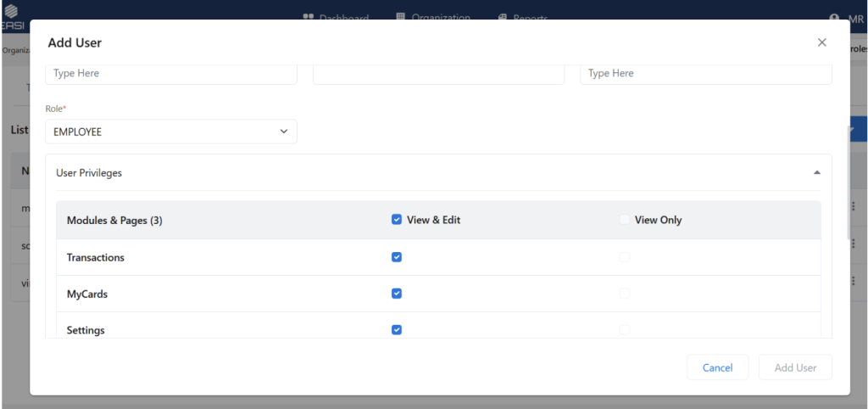Screen dimensions: 868x409
Task: Open the three-dot menu on the first row
Action: 853,206
